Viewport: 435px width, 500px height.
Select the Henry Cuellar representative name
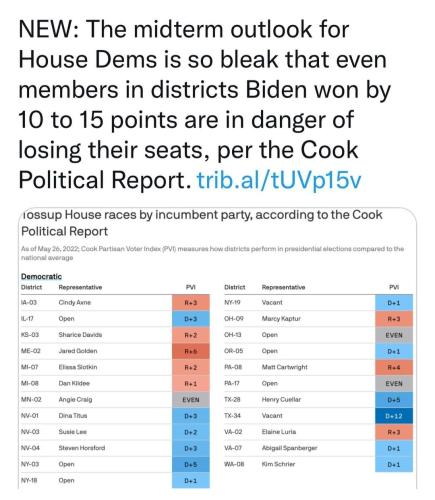pos(281,399)
